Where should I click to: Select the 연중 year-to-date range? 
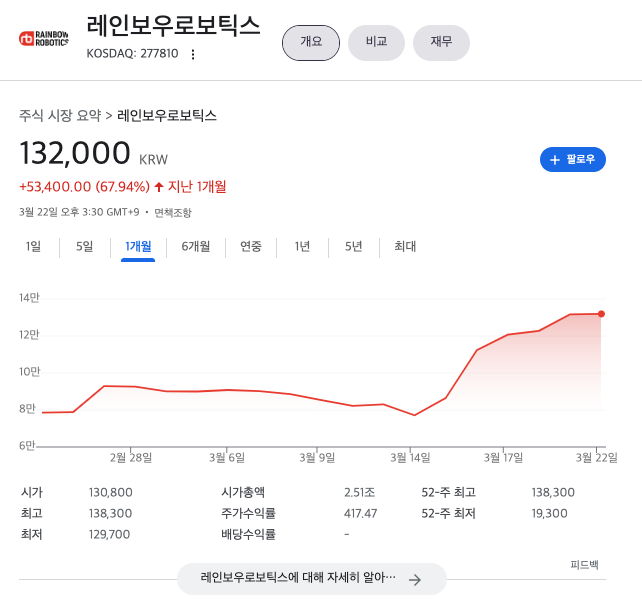tap(251, 246)
